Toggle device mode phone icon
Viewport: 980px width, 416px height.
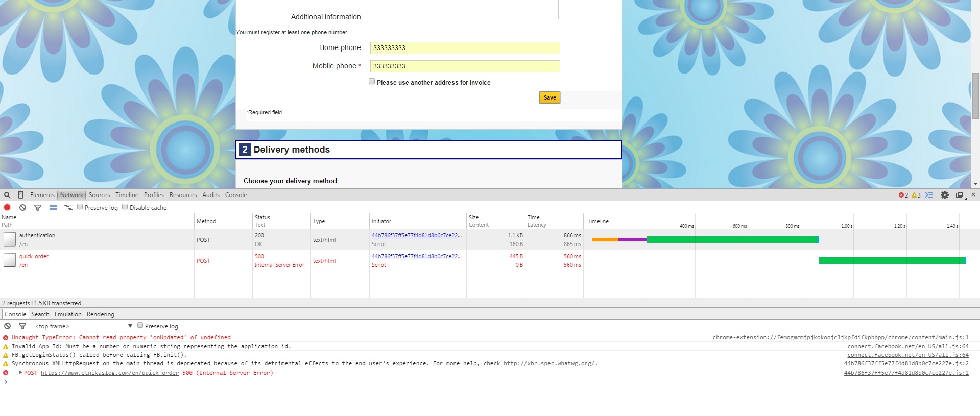20,195
